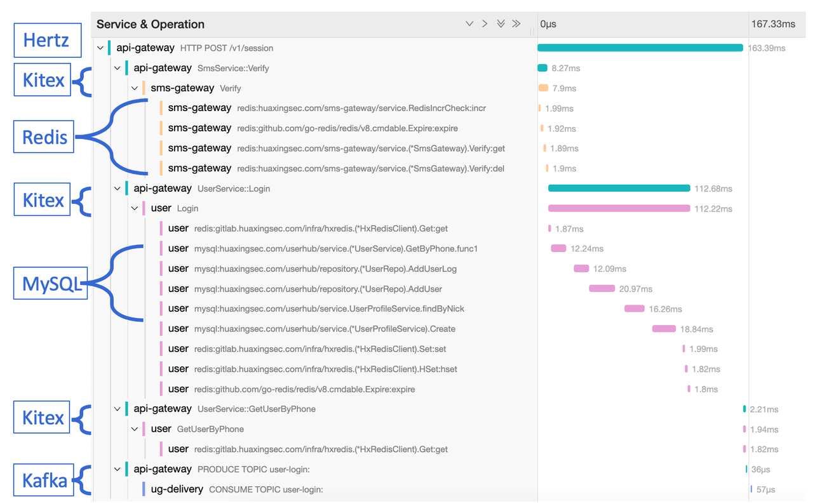Collapse the UserService::GetUserByPhone span
This screenshot has width=813, height=504.
click(x=118, y=409)
